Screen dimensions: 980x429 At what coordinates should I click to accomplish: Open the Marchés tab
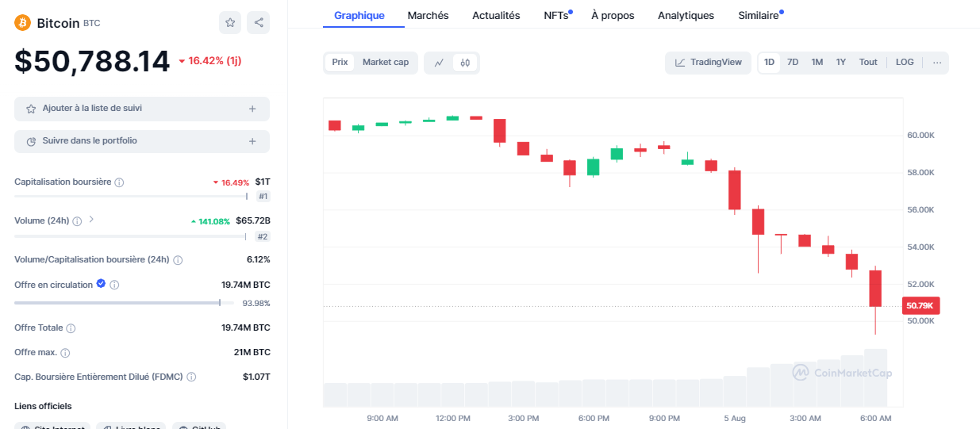pos(428,15)
